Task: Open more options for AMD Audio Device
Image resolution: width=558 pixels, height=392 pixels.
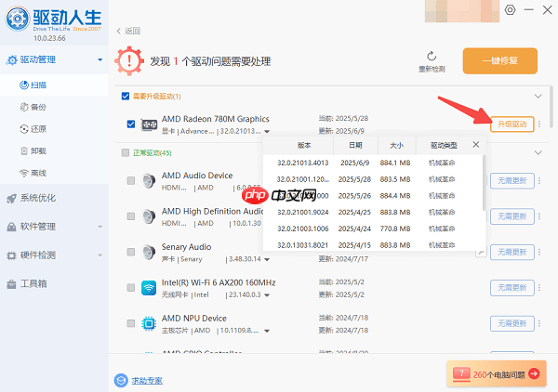Action: [x=539, y=181]
